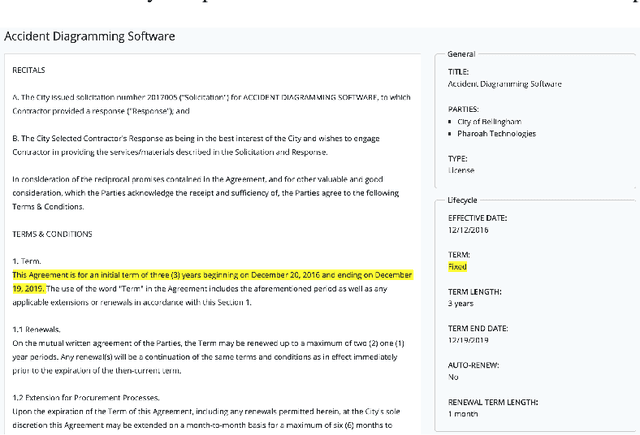Click the Accident Diagramming Software page title
Image resolution: width=640 pixels, height=435 pixels.
(x=90, y=36)
